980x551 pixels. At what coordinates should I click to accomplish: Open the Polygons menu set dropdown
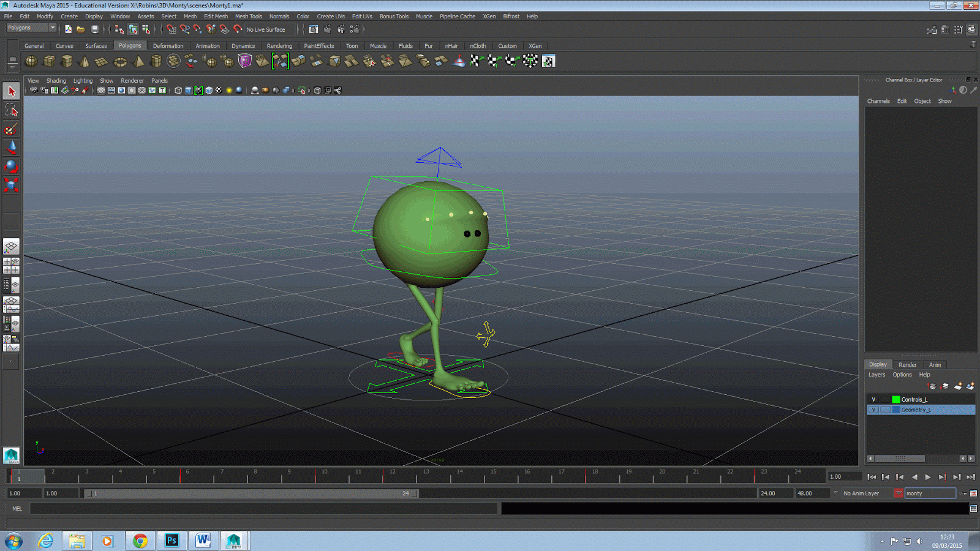[52, 28]
